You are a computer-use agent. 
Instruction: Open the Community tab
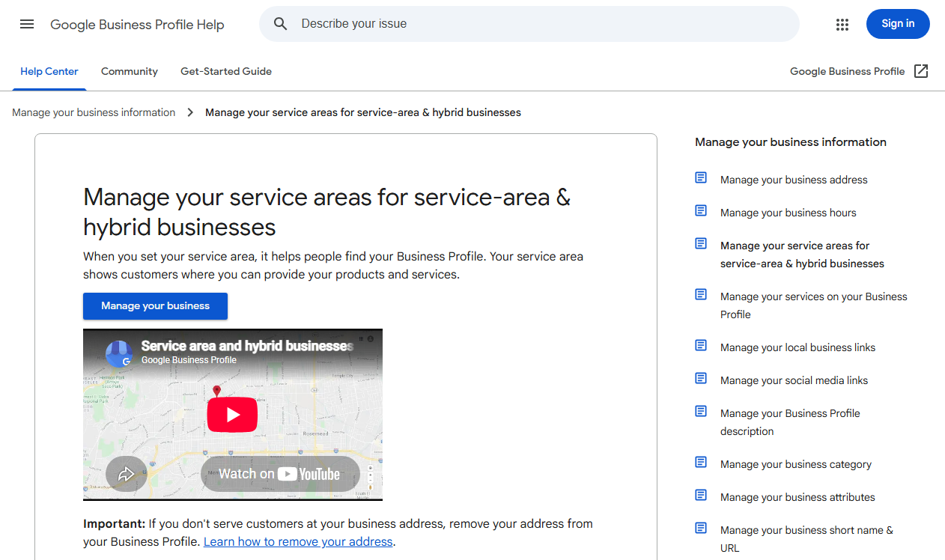tap(130, 72)
